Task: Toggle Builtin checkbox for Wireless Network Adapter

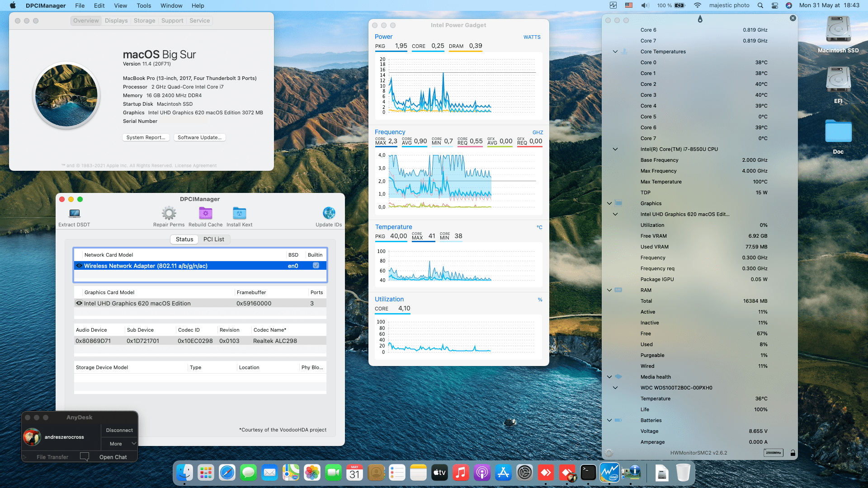Action: click(316, 266)
